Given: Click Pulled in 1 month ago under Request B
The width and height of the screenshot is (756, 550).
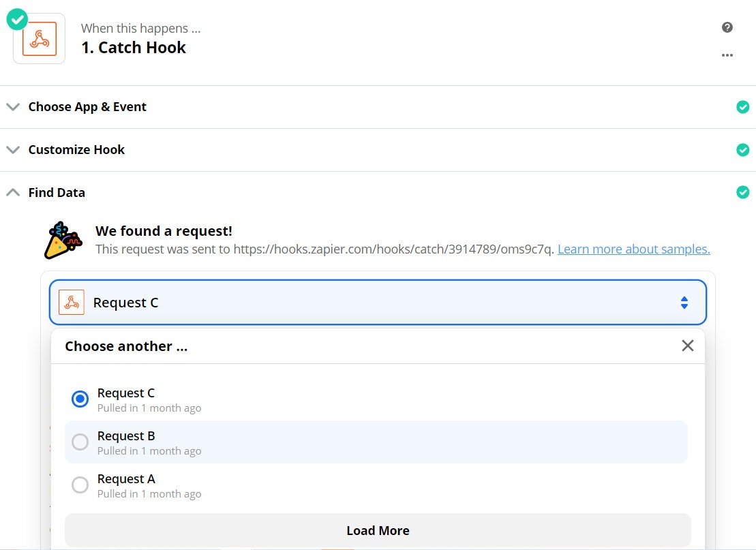Looking at the screenshot, I should coord(149,451).
